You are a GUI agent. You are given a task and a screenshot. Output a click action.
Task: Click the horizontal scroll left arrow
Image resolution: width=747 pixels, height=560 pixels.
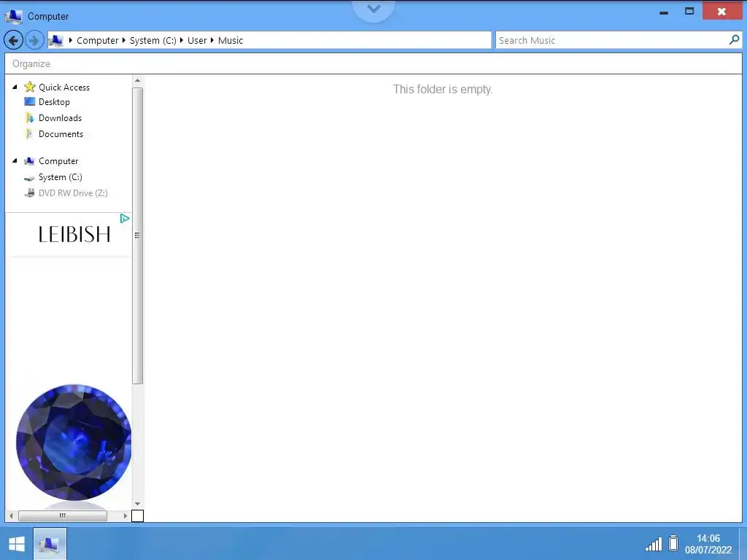[x=11, y=516]
